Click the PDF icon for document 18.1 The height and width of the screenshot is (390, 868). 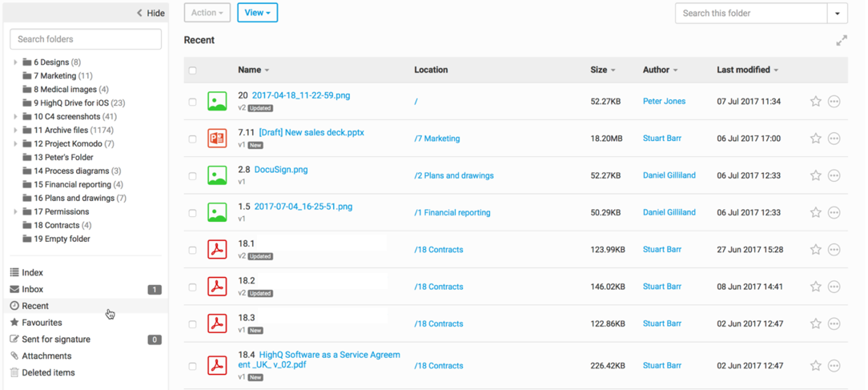[216, 250]
